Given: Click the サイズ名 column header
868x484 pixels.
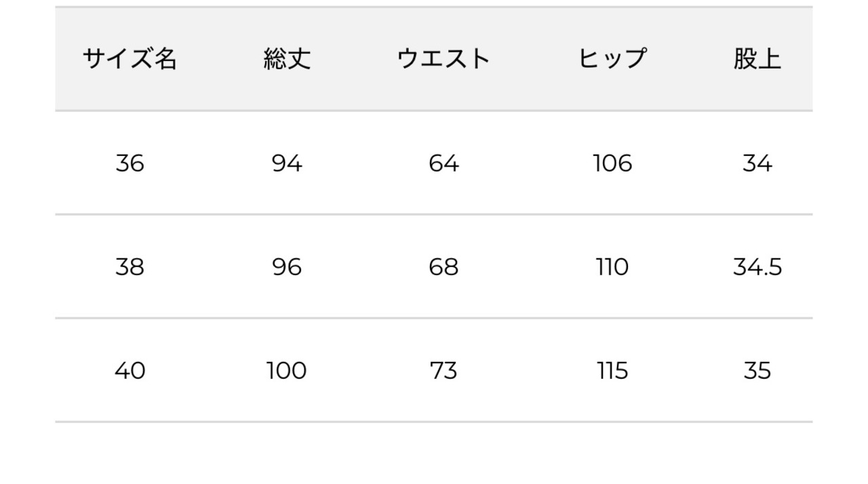Looking at the screenshot, I should [x=130, y=60].
